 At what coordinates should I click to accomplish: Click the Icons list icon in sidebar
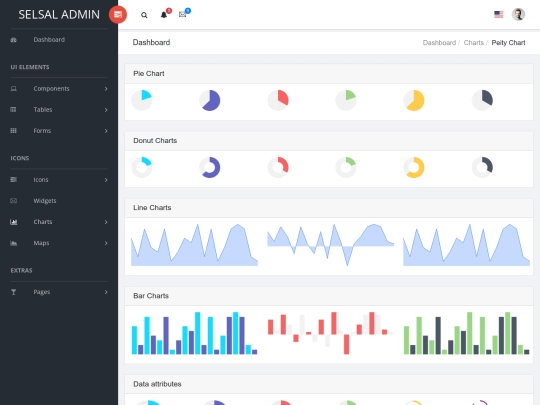coord(13,180)
